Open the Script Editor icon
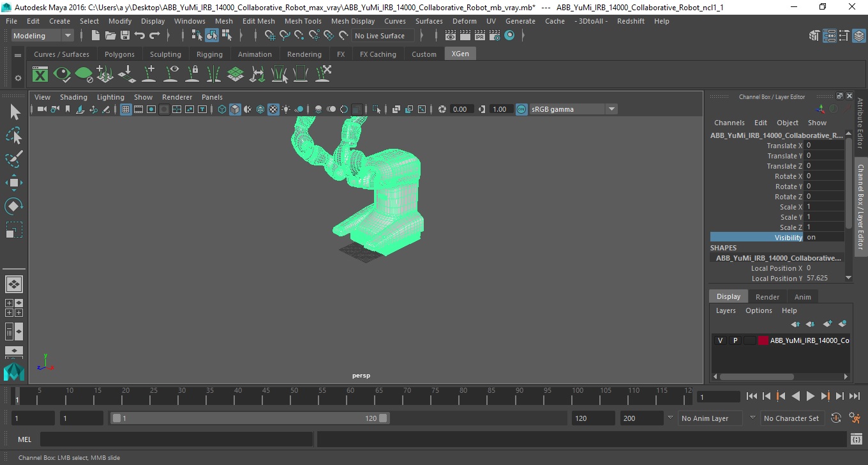 857,439
